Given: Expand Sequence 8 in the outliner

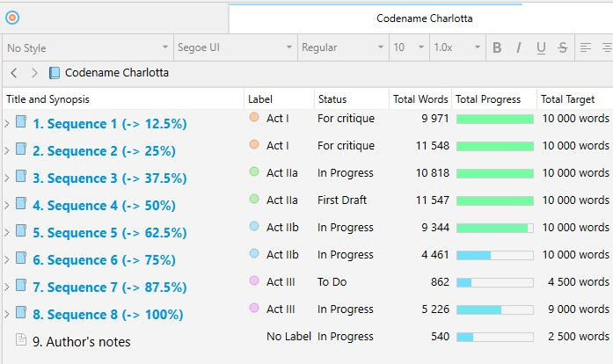Looking at the screenshot, I should (7, 315).
